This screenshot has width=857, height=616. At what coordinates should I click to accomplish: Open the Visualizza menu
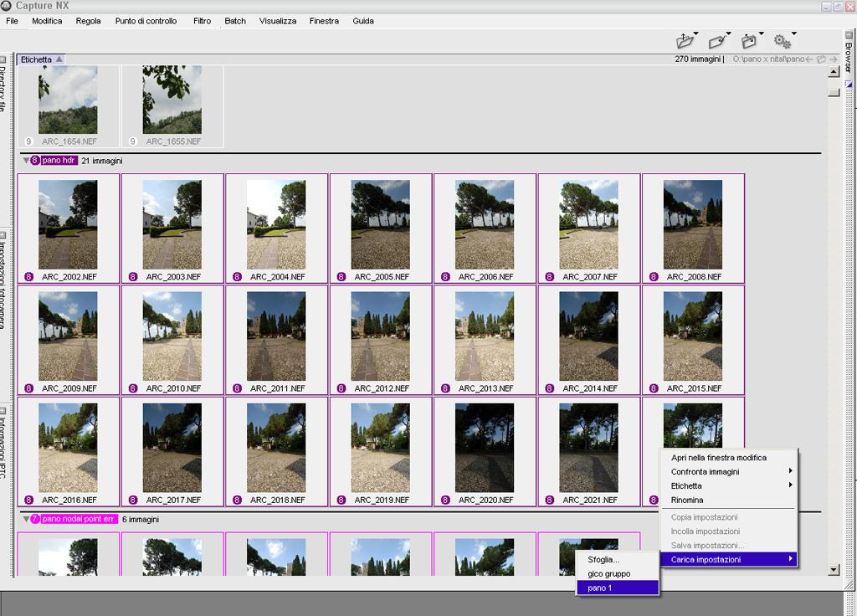(278, 21)
